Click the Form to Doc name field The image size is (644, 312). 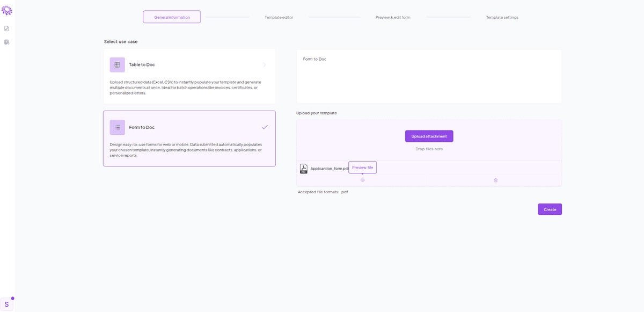376,59
